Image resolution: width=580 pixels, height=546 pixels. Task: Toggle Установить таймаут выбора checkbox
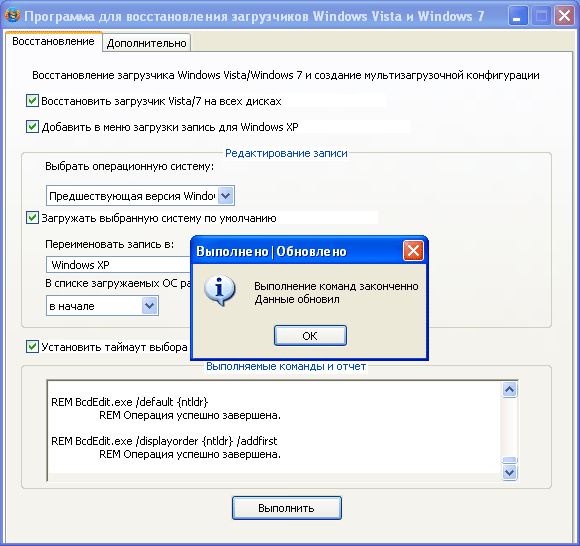pos(32,347)
